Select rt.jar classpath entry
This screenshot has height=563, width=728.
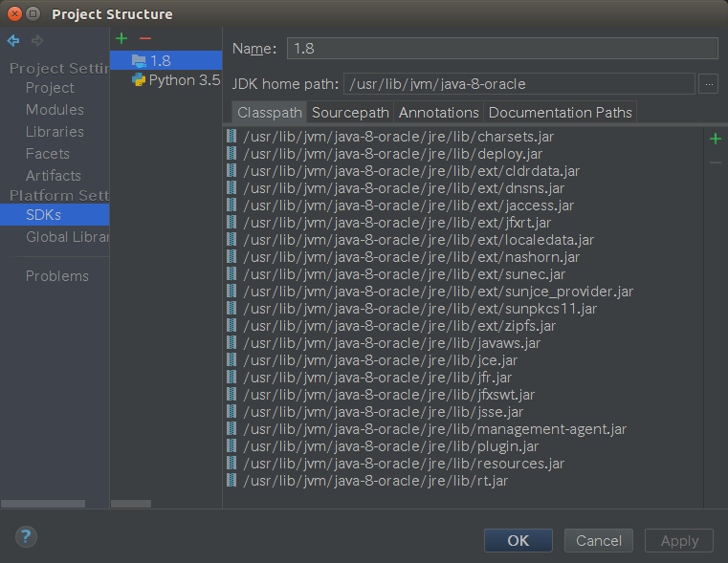point(376,480)
